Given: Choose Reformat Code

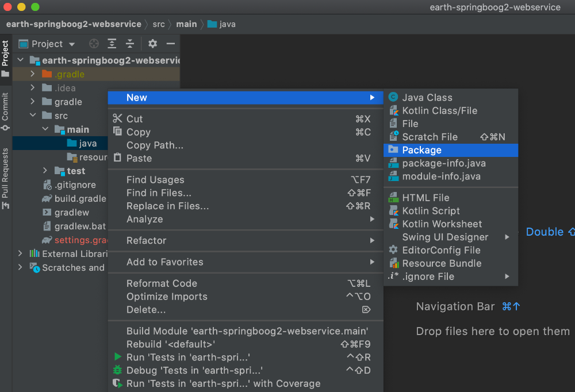Looking at the screenshot, I should tap(246, 283).
